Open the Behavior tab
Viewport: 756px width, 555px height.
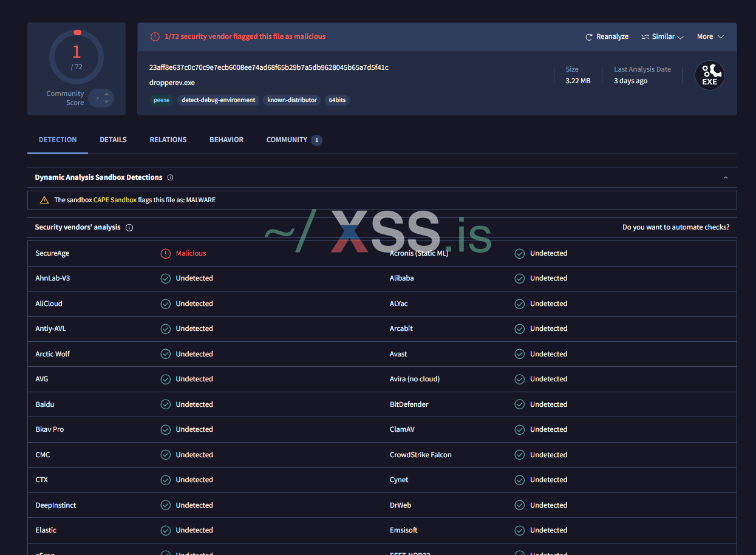(x=226, y=140)
